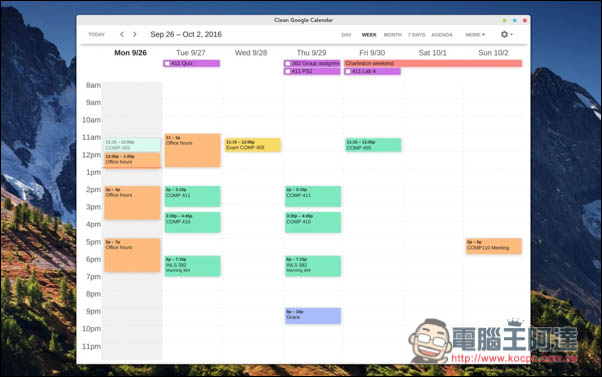Open Tuesday's COMP 410 event
Viewport: 602px width, 377px height.
coord(193,222)
